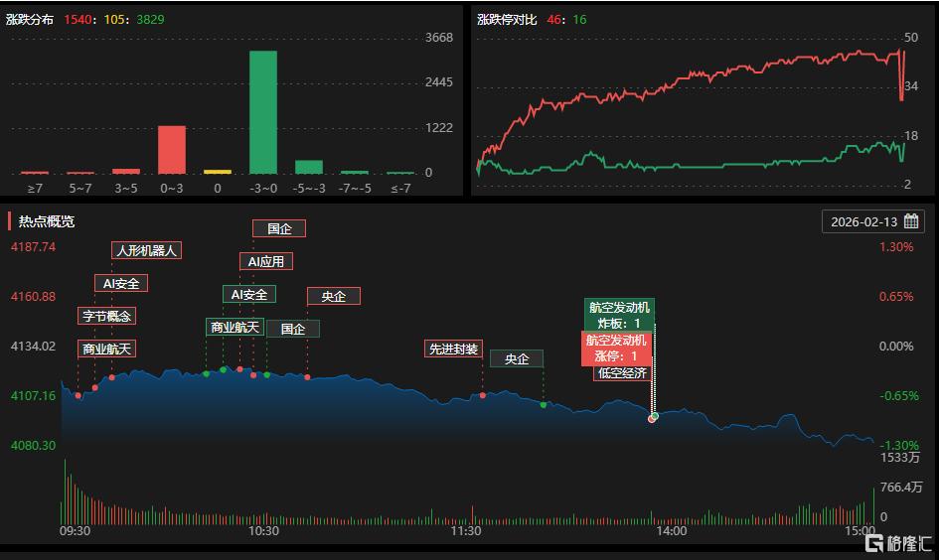Select the red-bordered 商业航天 tag
This screenshot has height=560, width=939.
point(106,349)
